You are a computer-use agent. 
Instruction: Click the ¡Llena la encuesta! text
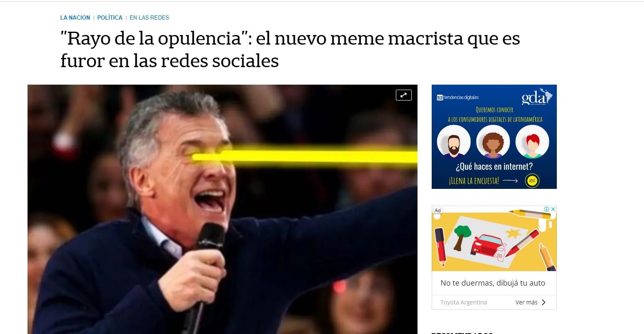(474, 181)
